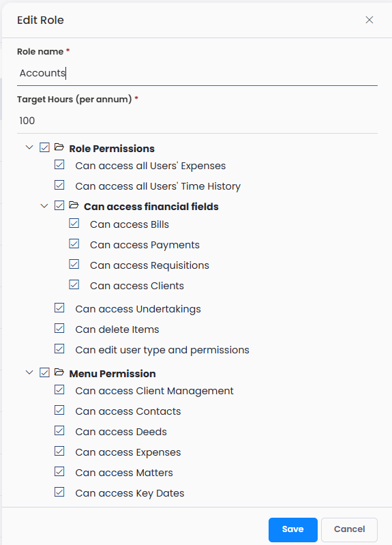392x545 pixels.
Task: Toggle Can access Payments checkbox
Action: [74, 244]
